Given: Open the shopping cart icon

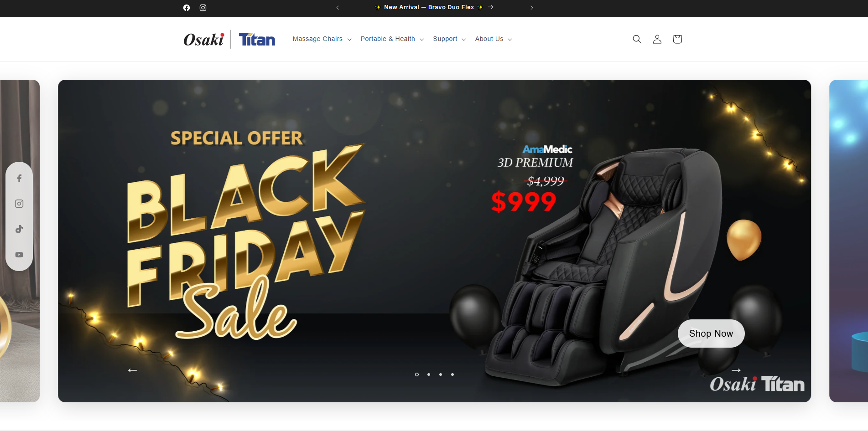Looking at the screenshot, I should 677,39.
